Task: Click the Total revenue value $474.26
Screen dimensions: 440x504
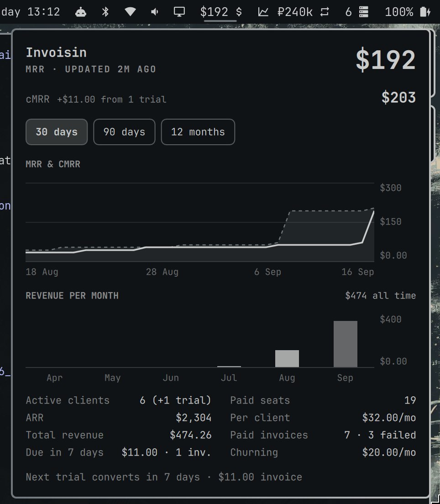Action: (191, 435)
